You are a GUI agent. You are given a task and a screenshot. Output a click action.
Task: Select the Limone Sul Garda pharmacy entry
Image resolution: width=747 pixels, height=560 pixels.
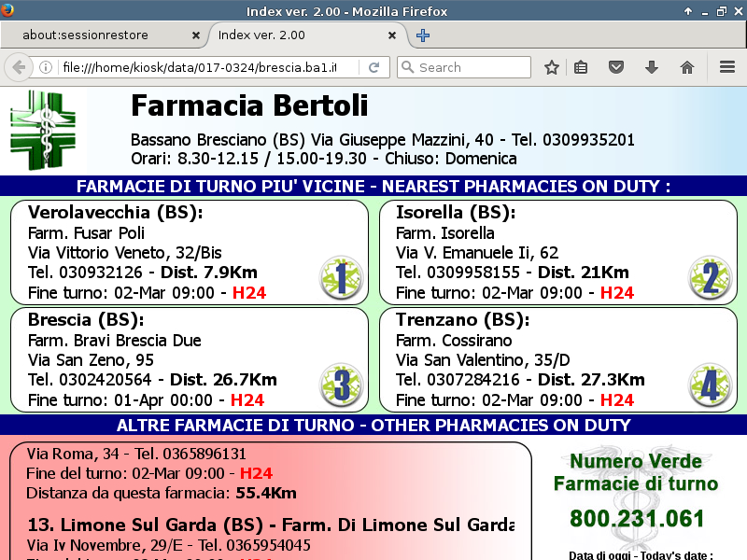point(271,524)
